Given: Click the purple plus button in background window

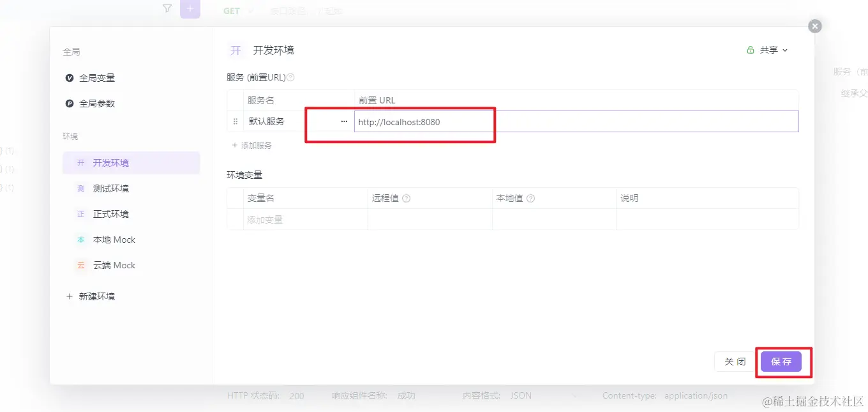Looking at the screenshot, I should [x=190, y=9].
